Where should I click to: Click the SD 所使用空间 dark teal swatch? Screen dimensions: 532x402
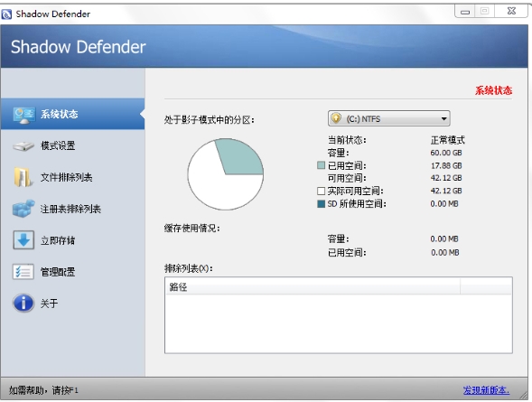click(x=321, y=204)
